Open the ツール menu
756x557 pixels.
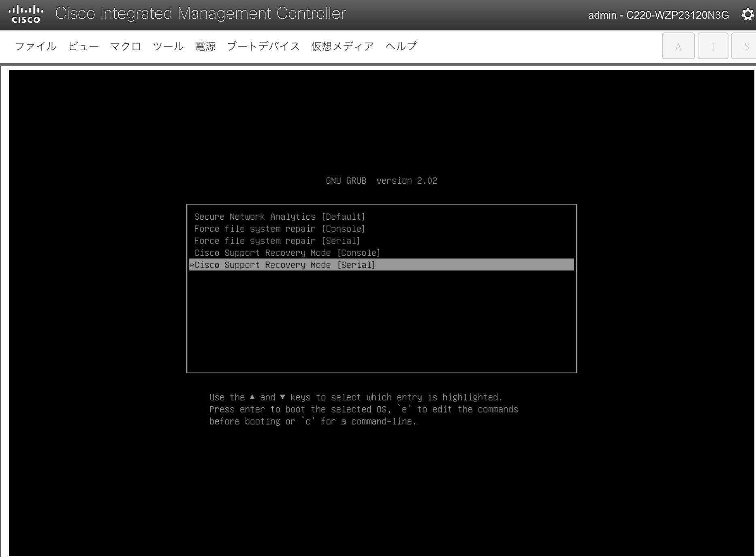pyautogui.click(x=168, y=46)
